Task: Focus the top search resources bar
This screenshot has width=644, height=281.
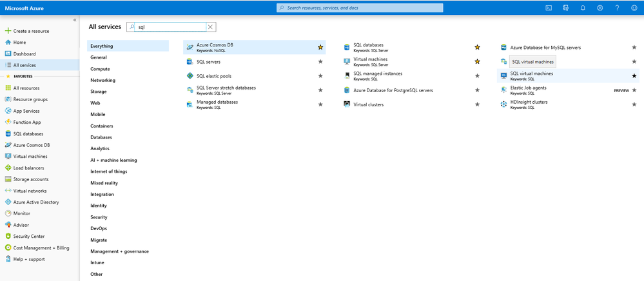Action: click(360, 8)
